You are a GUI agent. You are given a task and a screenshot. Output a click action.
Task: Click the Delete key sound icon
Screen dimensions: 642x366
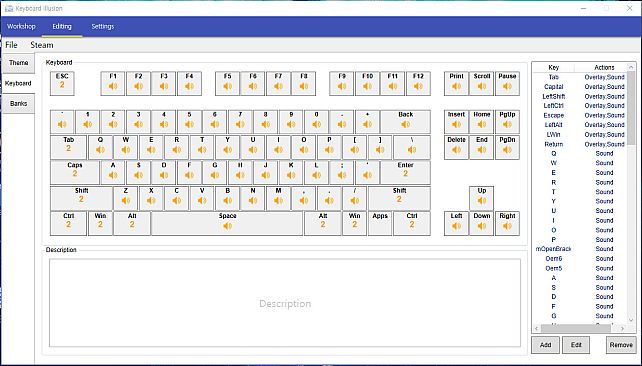coord(457,150)
